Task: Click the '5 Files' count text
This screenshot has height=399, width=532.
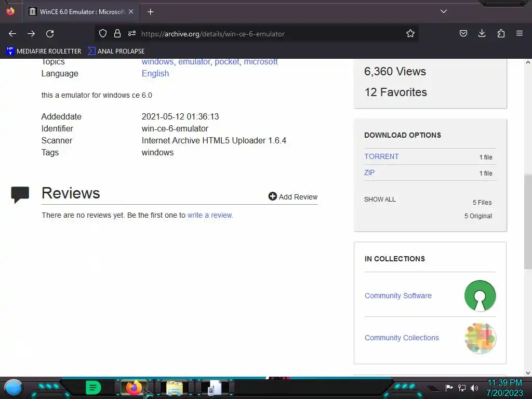Action: coord(482,203)
